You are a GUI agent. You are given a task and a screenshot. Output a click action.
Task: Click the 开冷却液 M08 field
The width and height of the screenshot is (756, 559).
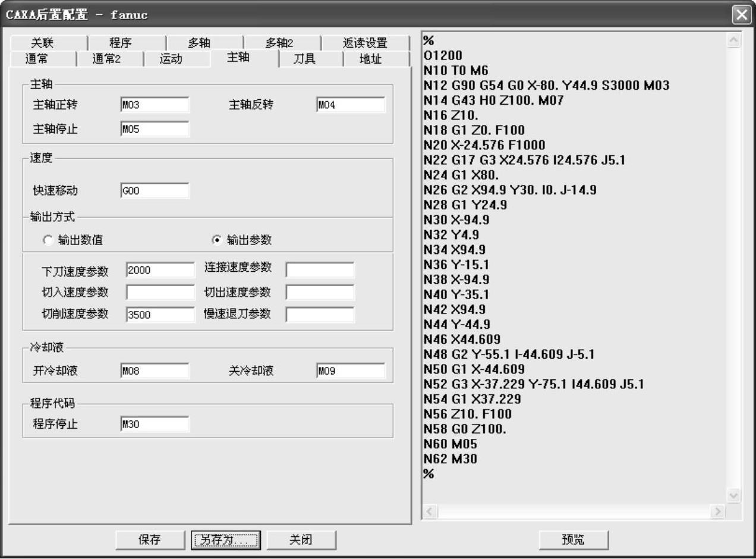click(x=155, y=371)
